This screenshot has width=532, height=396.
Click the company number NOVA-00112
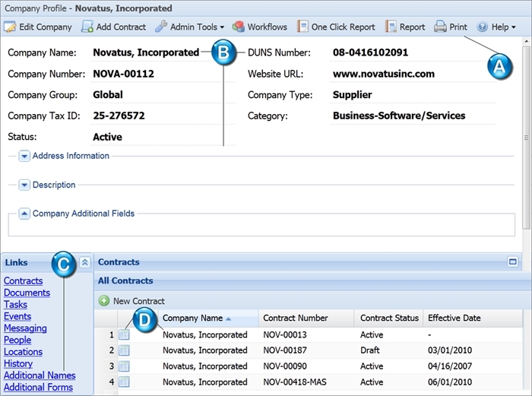coord(123,74)
